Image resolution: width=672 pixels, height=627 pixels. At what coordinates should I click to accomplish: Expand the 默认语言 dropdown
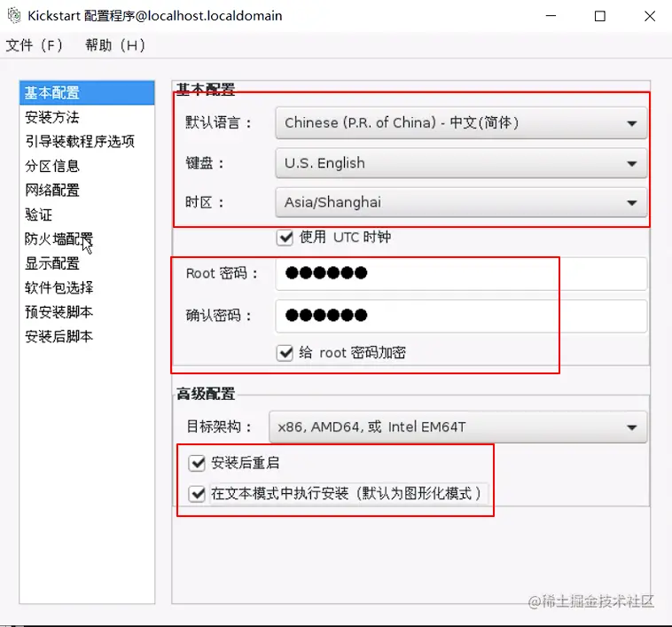pyautogui.click(x=461, y=123)
